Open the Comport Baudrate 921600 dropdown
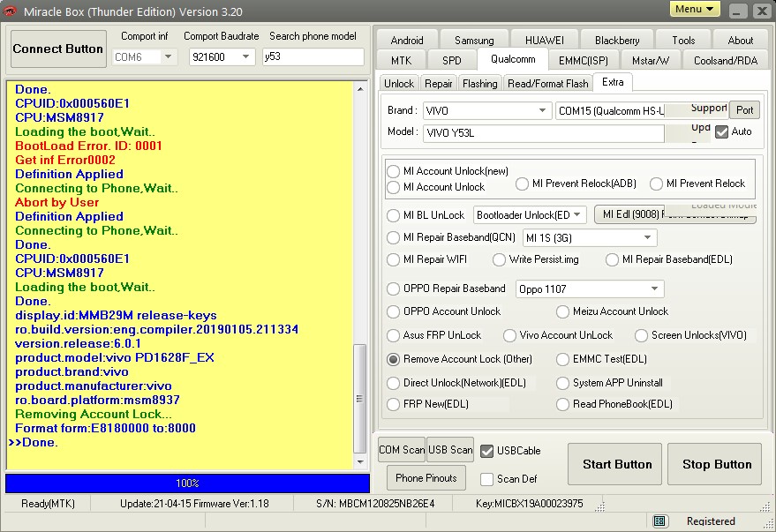This screenshot has height=532, width=776. [x=245, y=56]
